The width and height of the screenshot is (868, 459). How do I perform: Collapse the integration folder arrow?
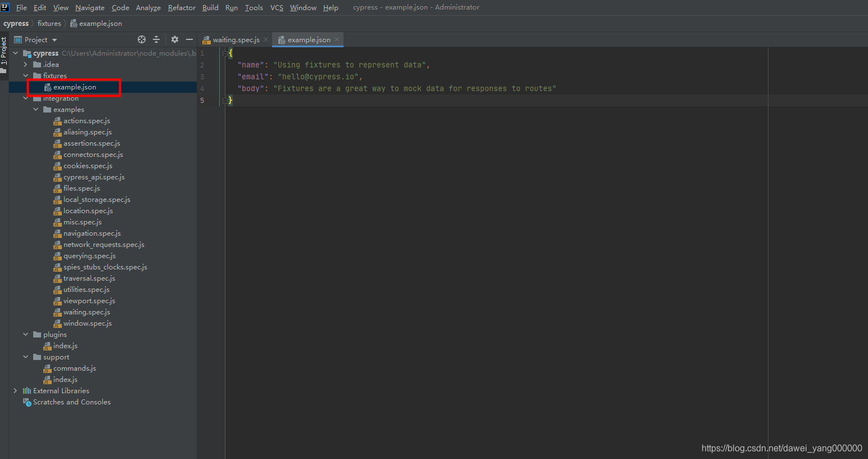point(26,98)
